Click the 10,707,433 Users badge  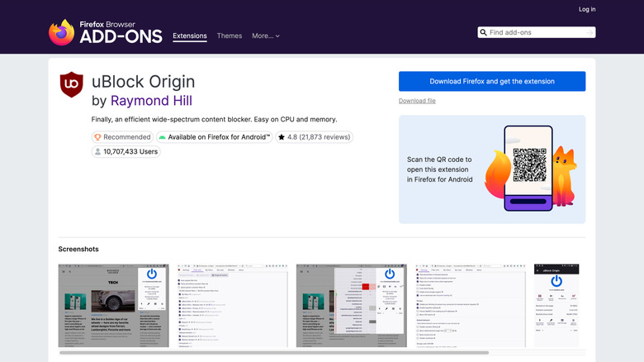point(126,152)
